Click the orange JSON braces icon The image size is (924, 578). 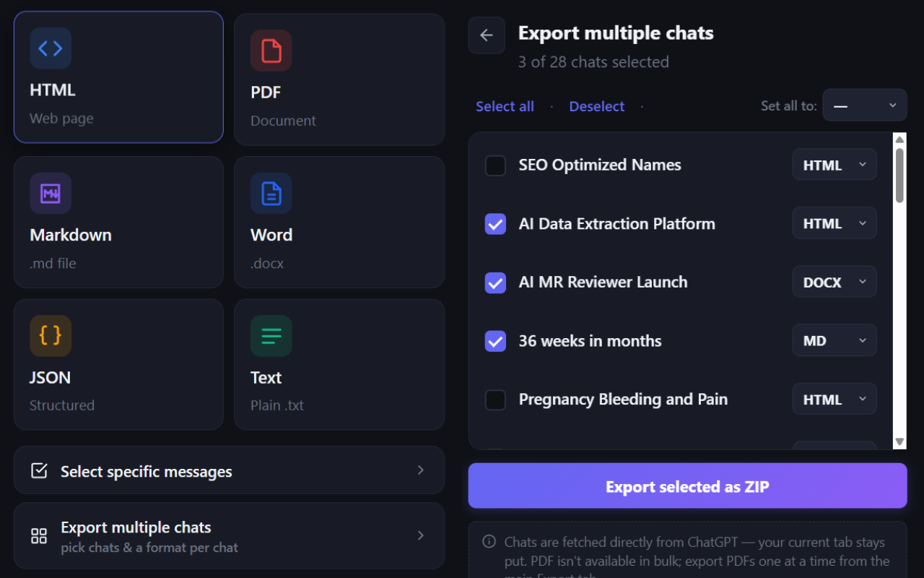51,335
